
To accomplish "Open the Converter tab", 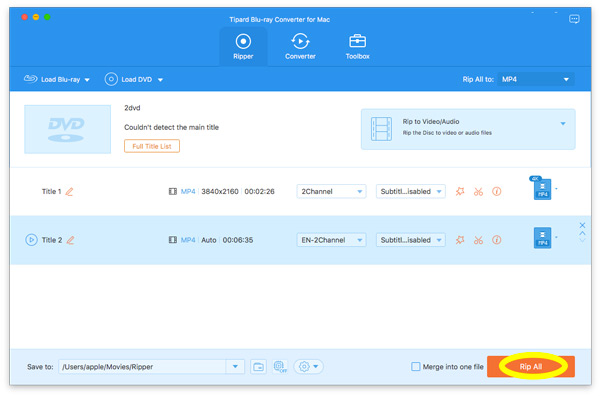I will click(x=300, y=47).
